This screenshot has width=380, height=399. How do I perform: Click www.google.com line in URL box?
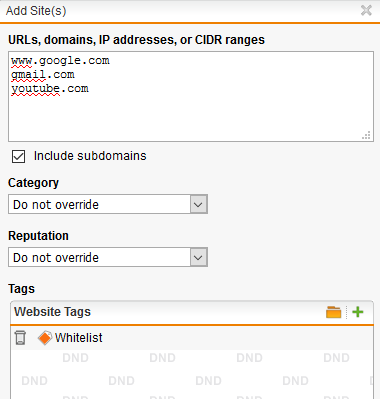click(x=60, y=61)
